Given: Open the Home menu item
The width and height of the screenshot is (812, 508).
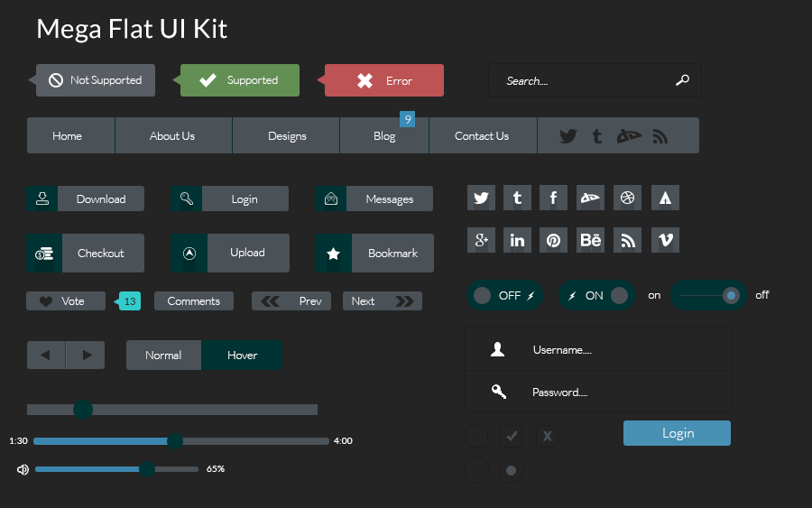Looking at the screenshot, I should click(x=71, y=135).
